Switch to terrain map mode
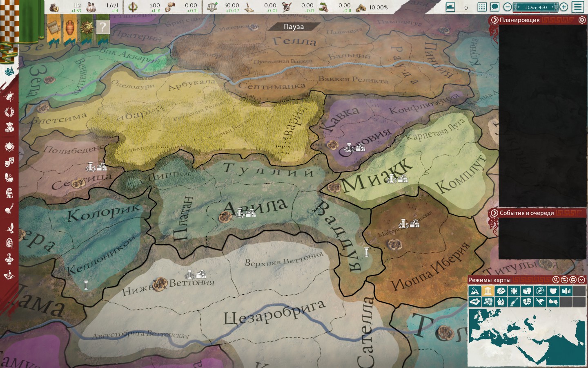This screenshot has width=588, height=368. (x=474, y=291)
